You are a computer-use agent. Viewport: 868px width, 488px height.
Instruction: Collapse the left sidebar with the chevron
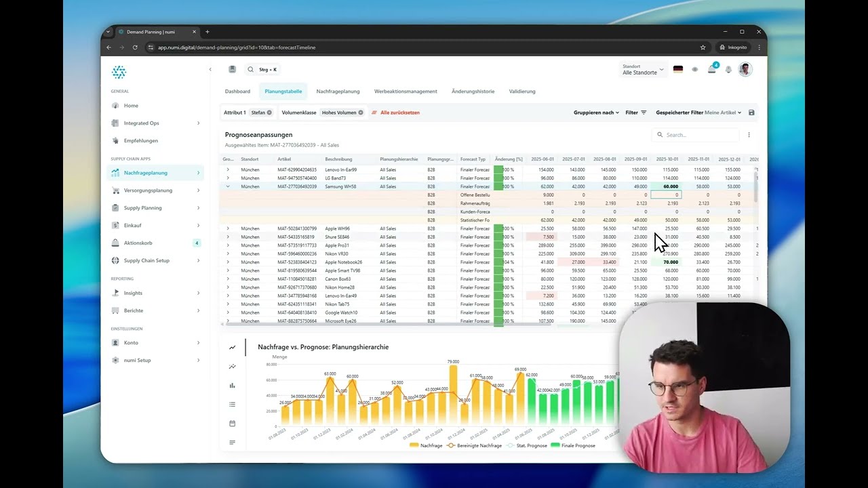pos(210,69)
